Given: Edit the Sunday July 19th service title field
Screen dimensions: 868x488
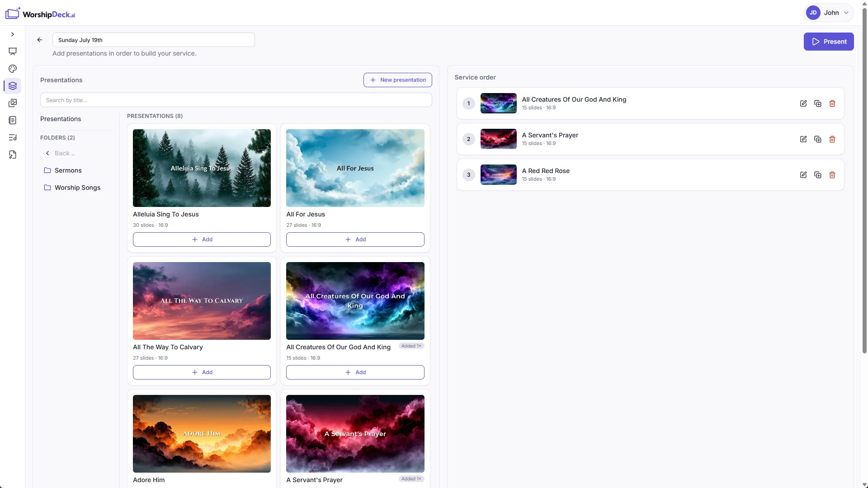Looking at the screenshot, I should [154, 40].
